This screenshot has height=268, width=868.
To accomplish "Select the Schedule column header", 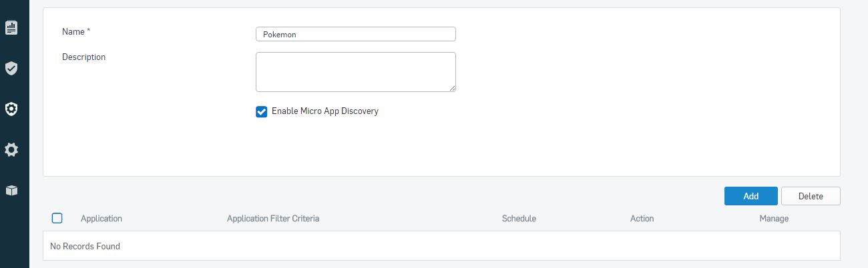I will 519,219.
